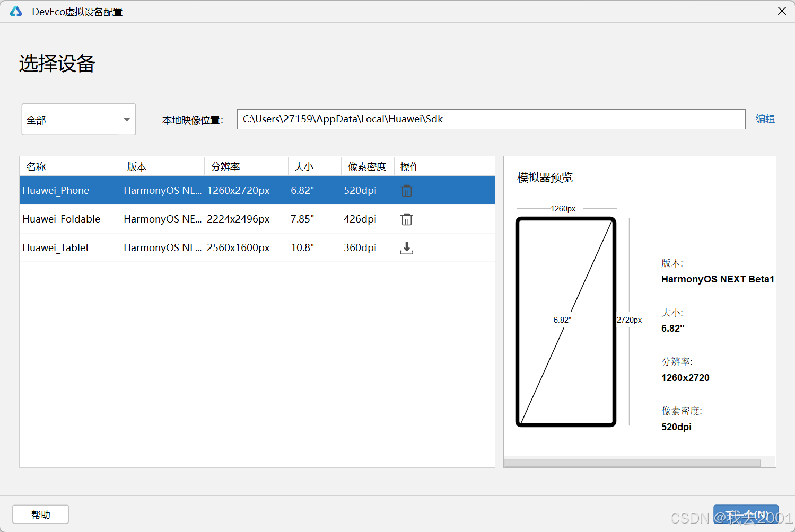The height and width of the screenshot is (532, 795).
Task: Click the 1260x2720 resolution value in preview
Action: click(685, 378)
